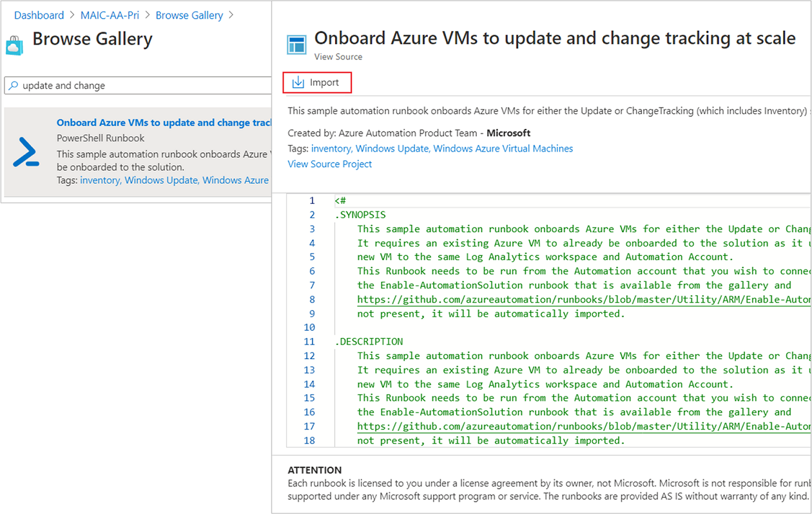812x514 pixels.
Task: Click Windows Update tag in search result
Action: pos(161,180)
